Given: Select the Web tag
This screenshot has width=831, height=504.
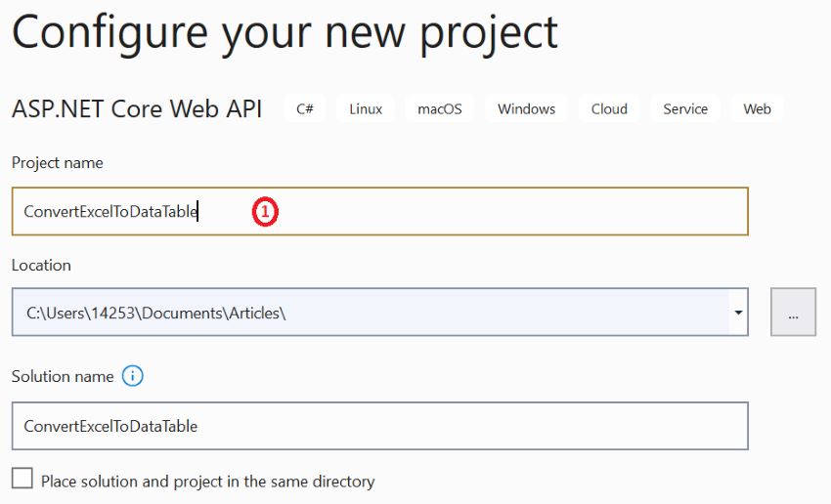Looking at the screenshot, I should coord(757,109).
